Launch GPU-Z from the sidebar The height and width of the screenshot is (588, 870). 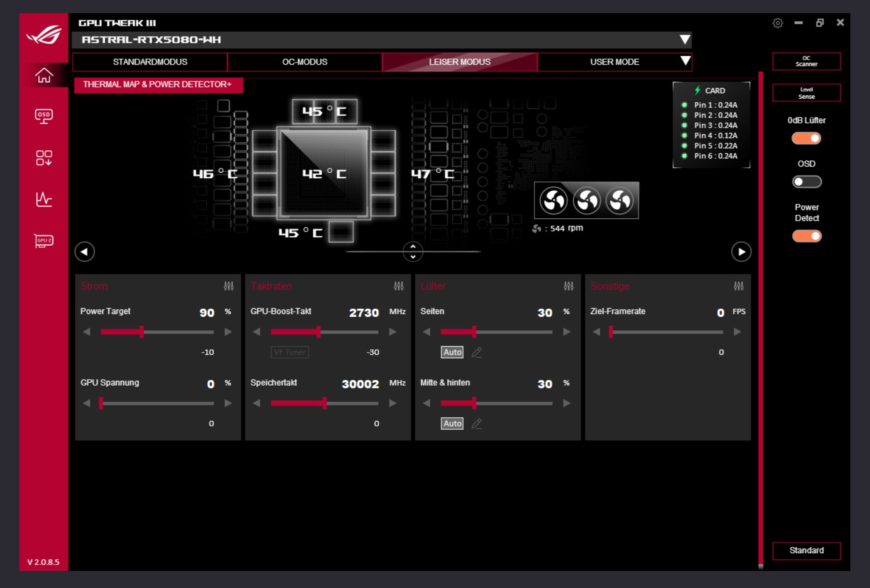coord(44,241)
